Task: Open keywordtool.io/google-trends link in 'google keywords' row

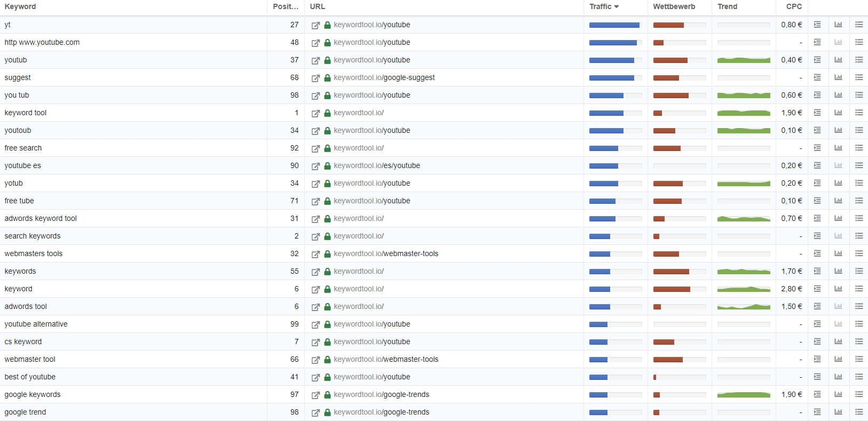Action: point(382,394)
